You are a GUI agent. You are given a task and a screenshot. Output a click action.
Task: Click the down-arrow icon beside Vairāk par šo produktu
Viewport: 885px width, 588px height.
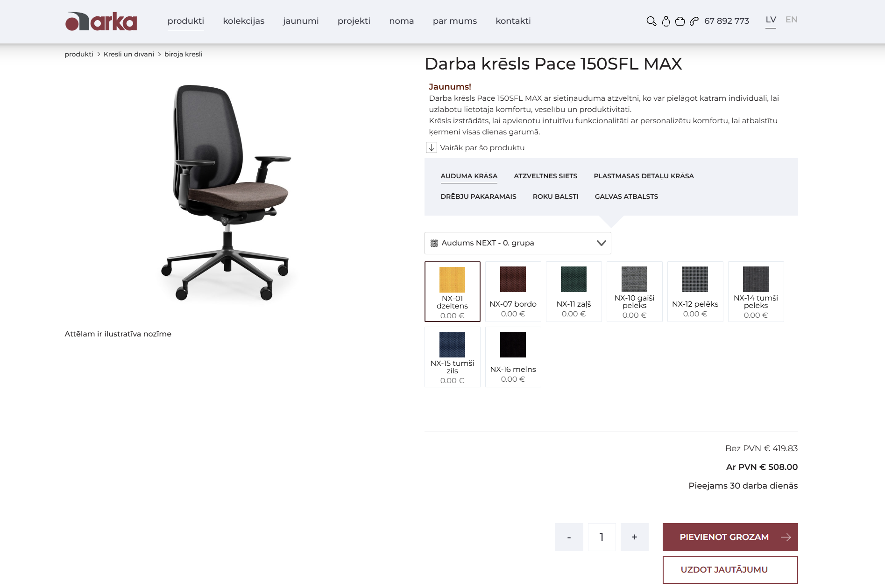[x=432, y=147]
